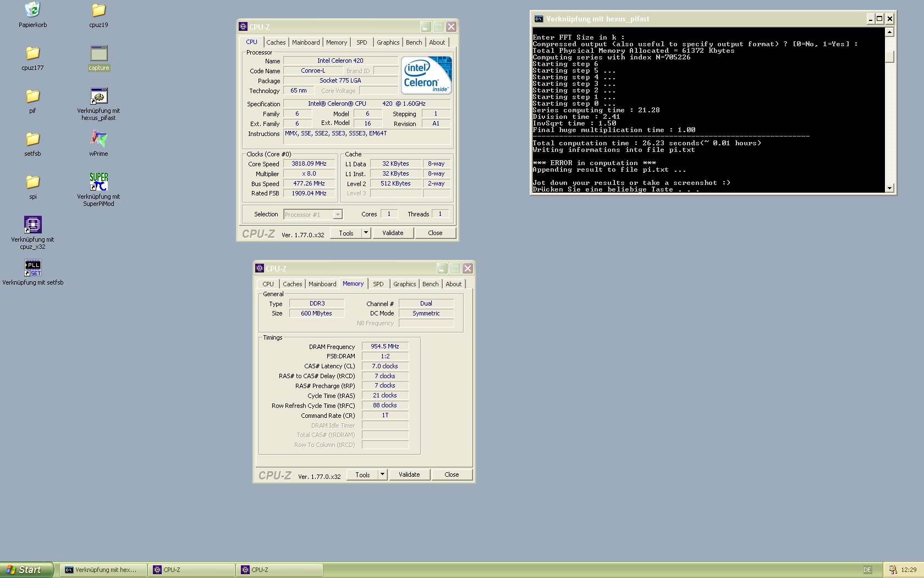The width and height of the screenshot is (924, 578).
Task: Click Tools button in upper CPU-Z window
Action: point(346,233)
